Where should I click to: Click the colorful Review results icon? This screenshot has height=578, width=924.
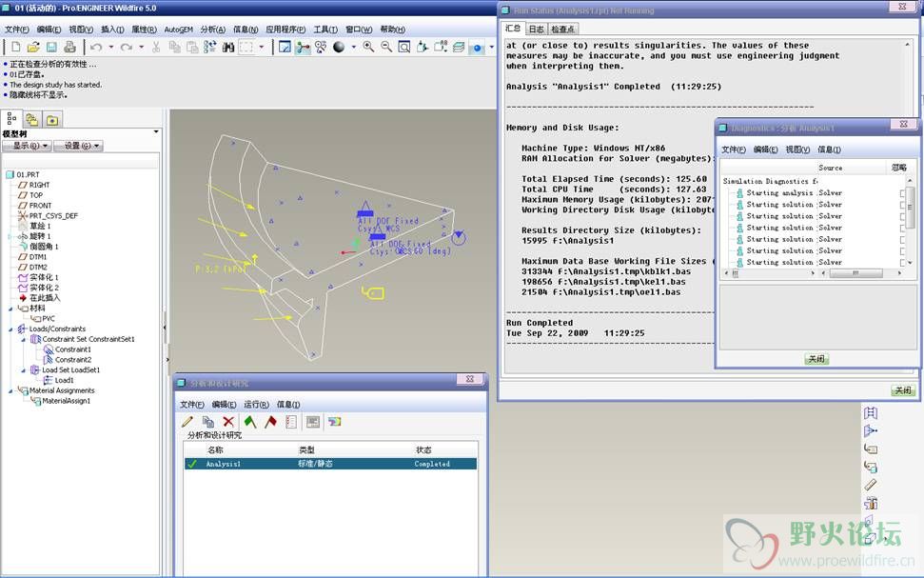tap(335, 422)
